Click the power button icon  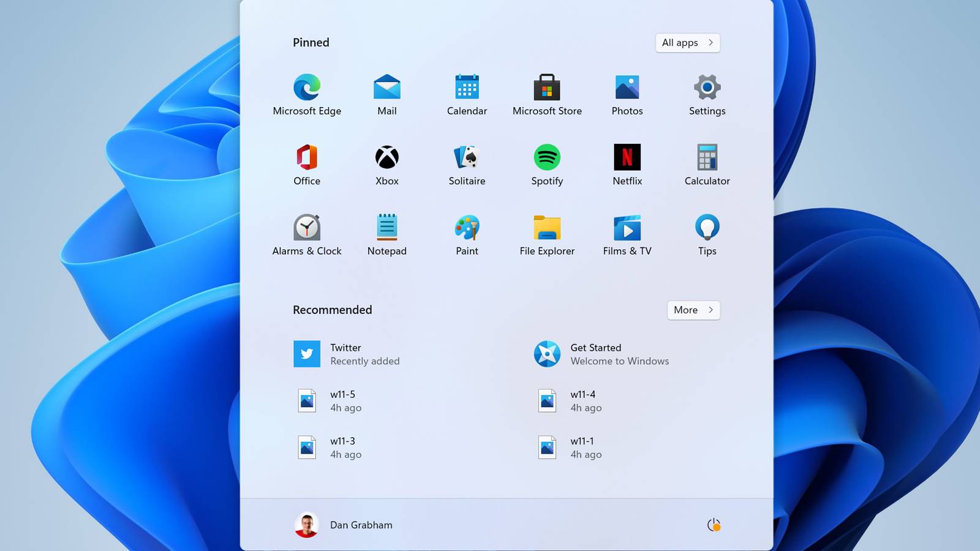pyautogui.click(x=714, y=525)
